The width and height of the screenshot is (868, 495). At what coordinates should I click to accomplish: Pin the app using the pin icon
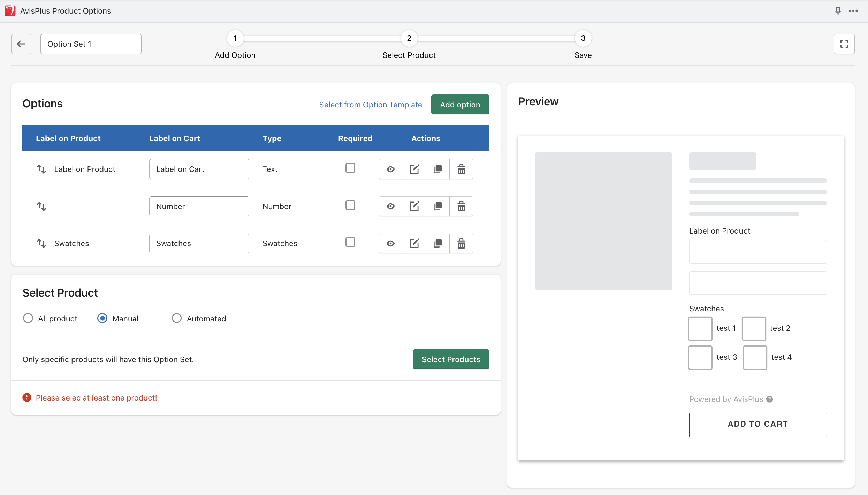tap(838, 11)
